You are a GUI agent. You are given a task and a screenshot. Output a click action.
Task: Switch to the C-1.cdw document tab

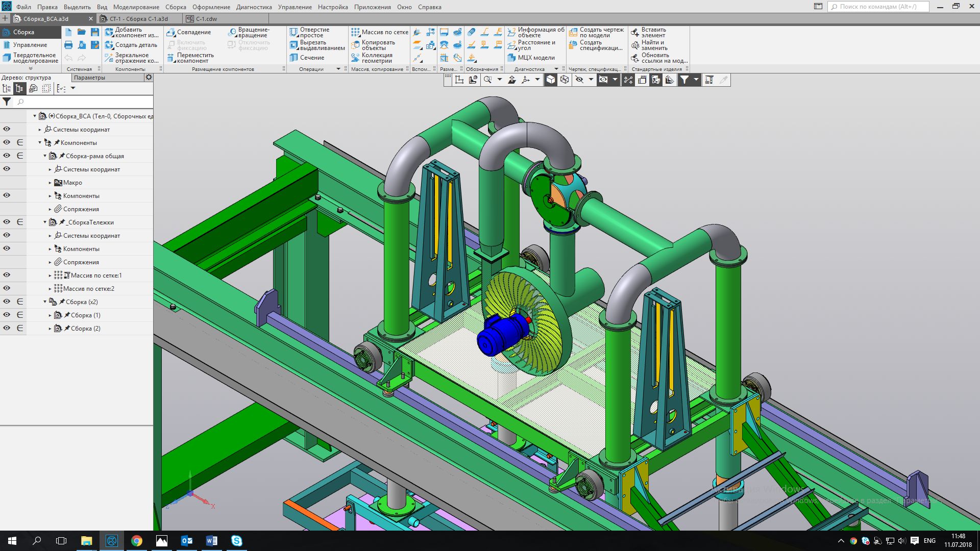207,19
